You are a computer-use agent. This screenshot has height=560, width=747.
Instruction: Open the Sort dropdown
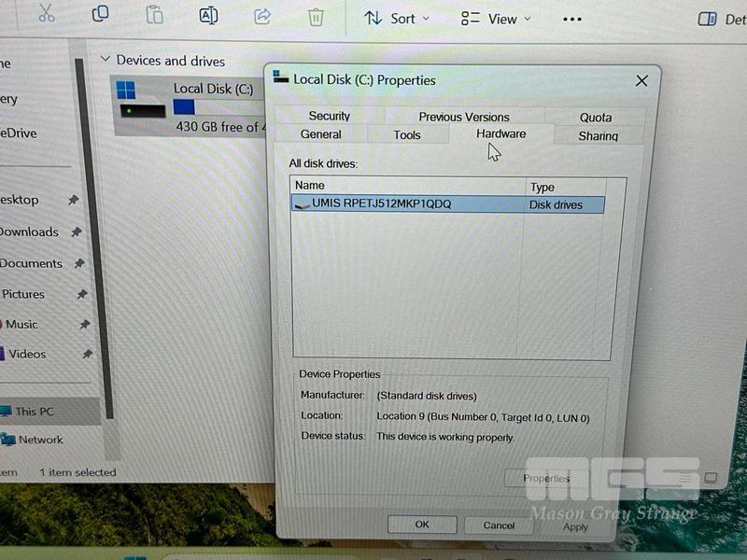(397, 18)
